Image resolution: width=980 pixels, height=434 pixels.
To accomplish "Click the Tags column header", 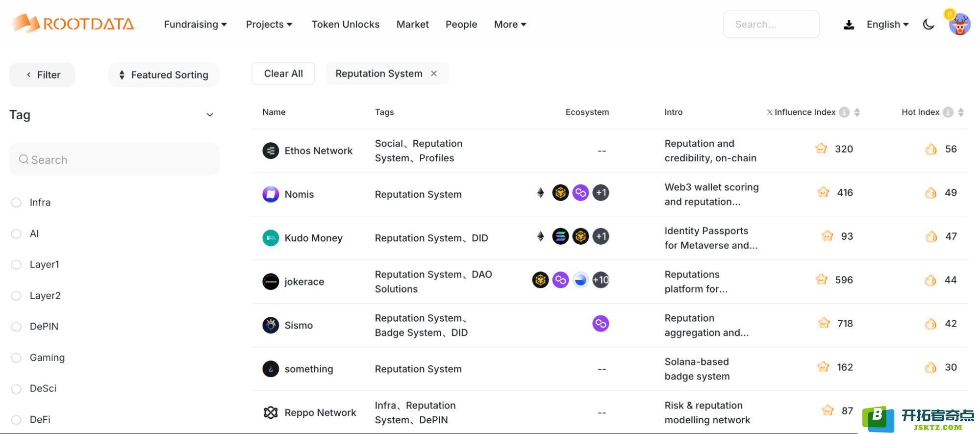I will [x=384, y=112].
